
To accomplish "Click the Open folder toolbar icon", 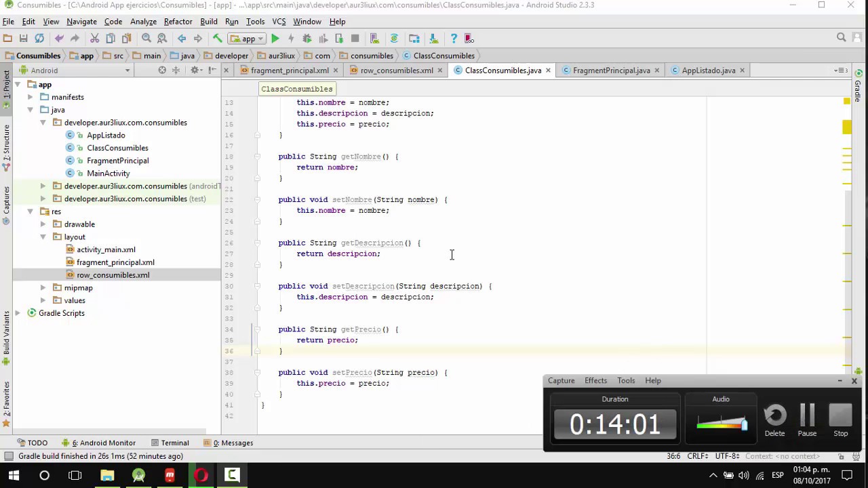I will (x=7, y=39).
